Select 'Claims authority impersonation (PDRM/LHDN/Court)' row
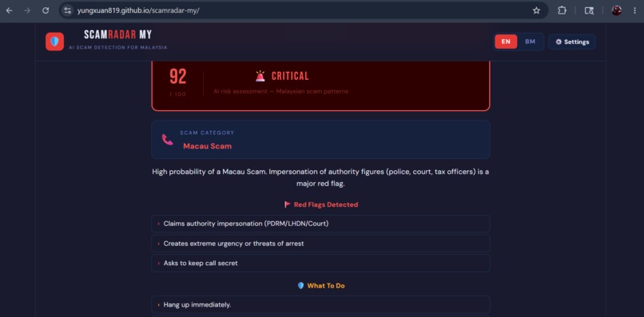The width and height of the screenshot is (644, 317). [x=320, y=224]
